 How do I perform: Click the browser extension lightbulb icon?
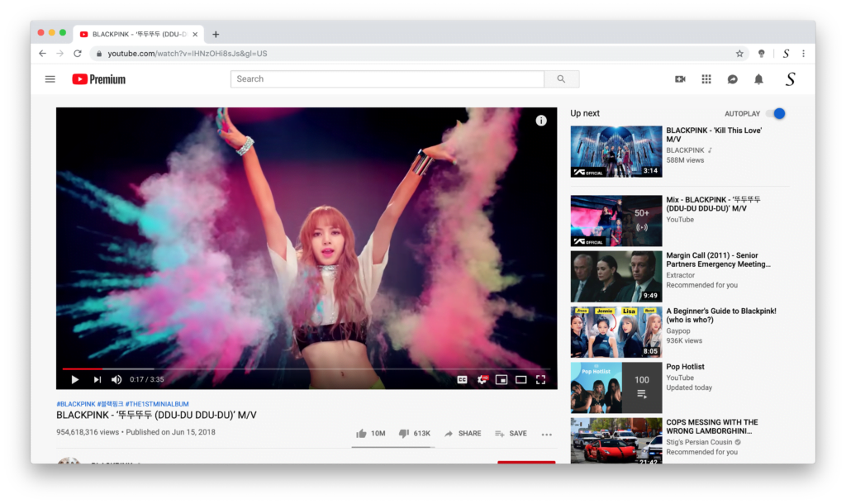point(761,54)
